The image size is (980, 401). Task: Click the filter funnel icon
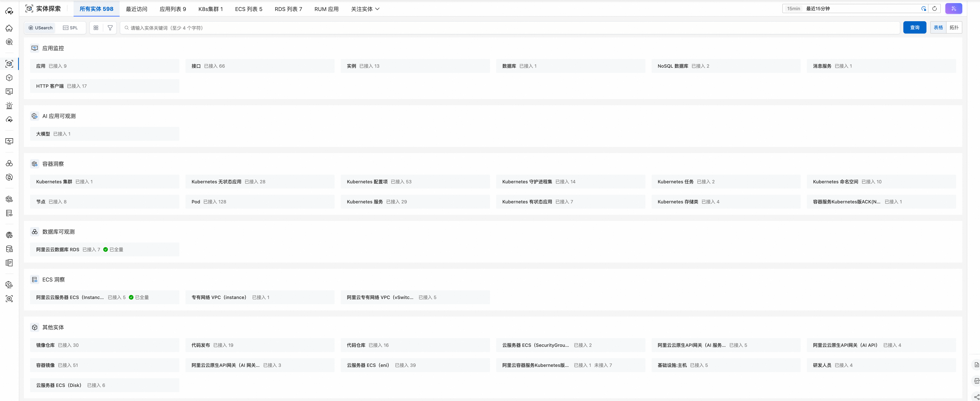[x=110, y=28]
